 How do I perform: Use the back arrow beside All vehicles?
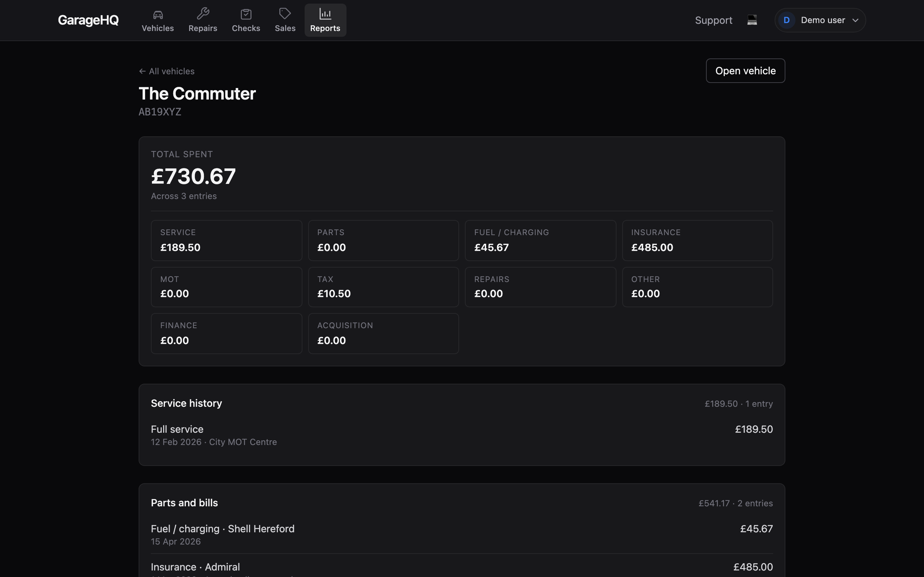coord(143,71)
